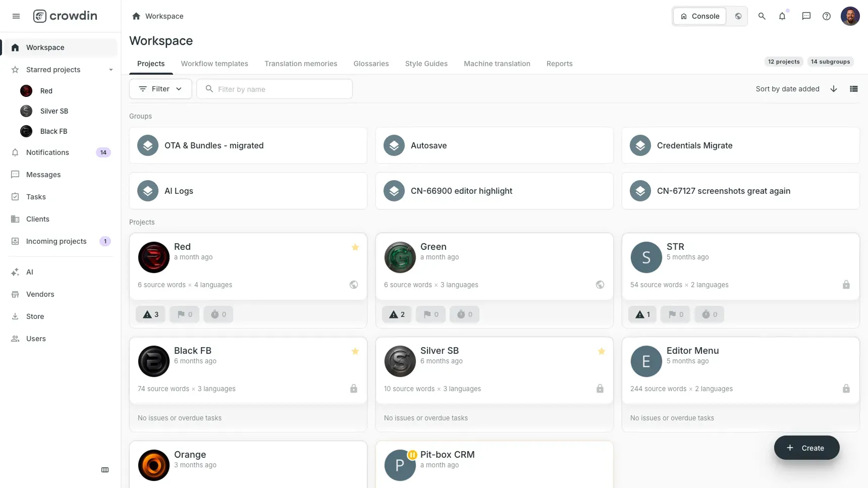
Task: Open the messages chat icon in header
Action: (x=806, y=16)
